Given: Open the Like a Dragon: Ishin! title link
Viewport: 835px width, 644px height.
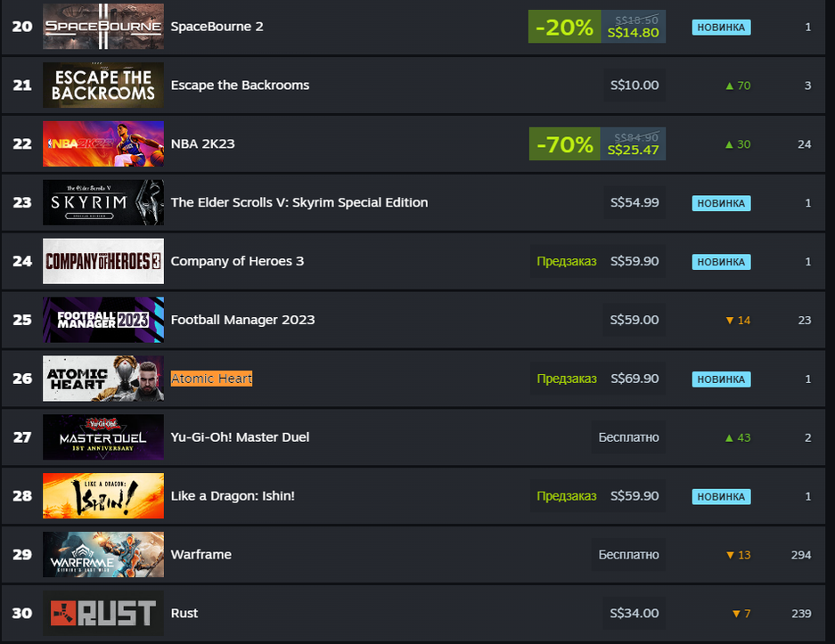Looking at the screenshot, I should coord(233,496).
